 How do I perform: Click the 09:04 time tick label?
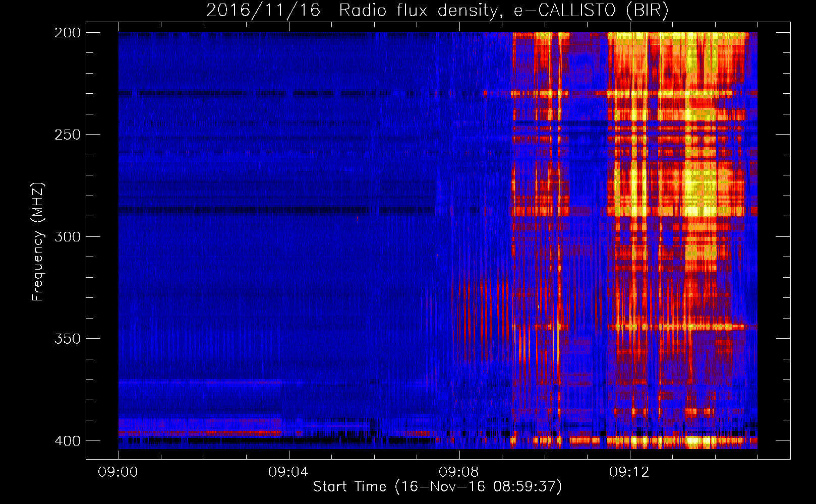[288, 472]
